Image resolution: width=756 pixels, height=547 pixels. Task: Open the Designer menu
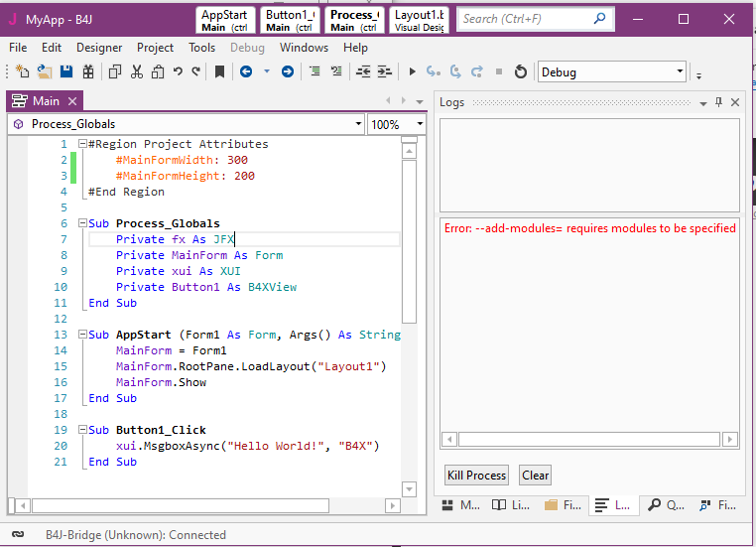pyautogui.click(x=99, y=48)
